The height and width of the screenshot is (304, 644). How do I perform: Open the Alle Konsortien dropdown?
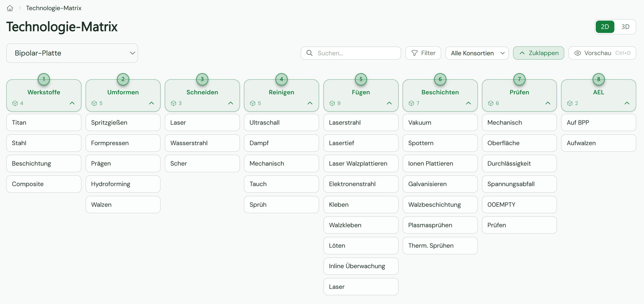tap(477, 53)
